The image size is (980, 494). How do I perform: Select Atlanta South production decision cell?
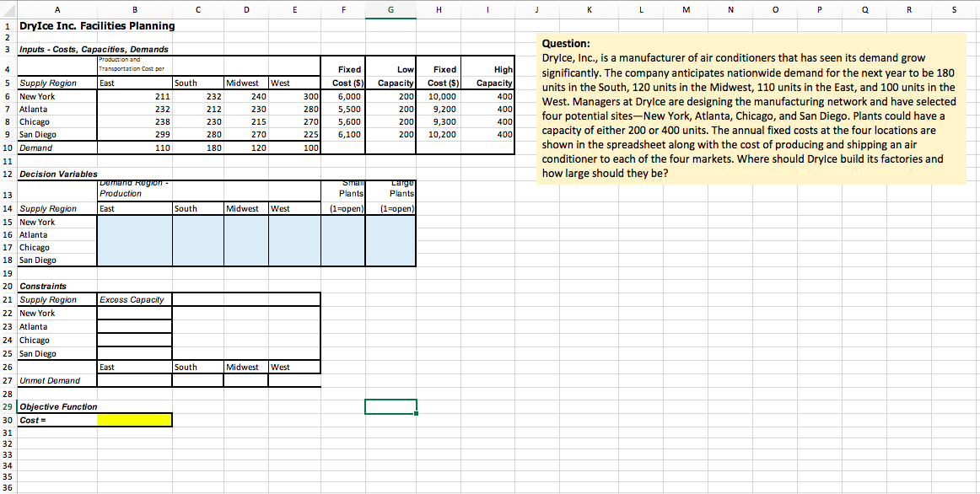(198, 235)
